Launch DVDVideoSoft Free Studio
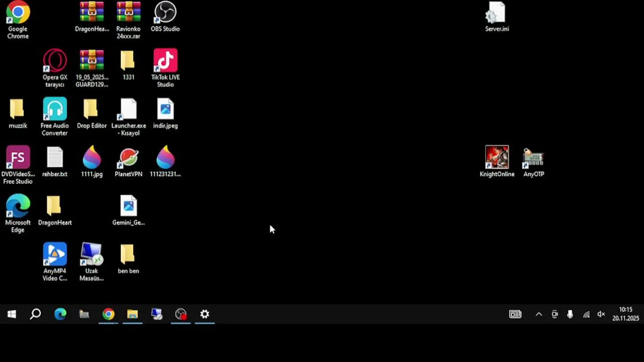This screenshot has height=362, width=644. [18, 165]
